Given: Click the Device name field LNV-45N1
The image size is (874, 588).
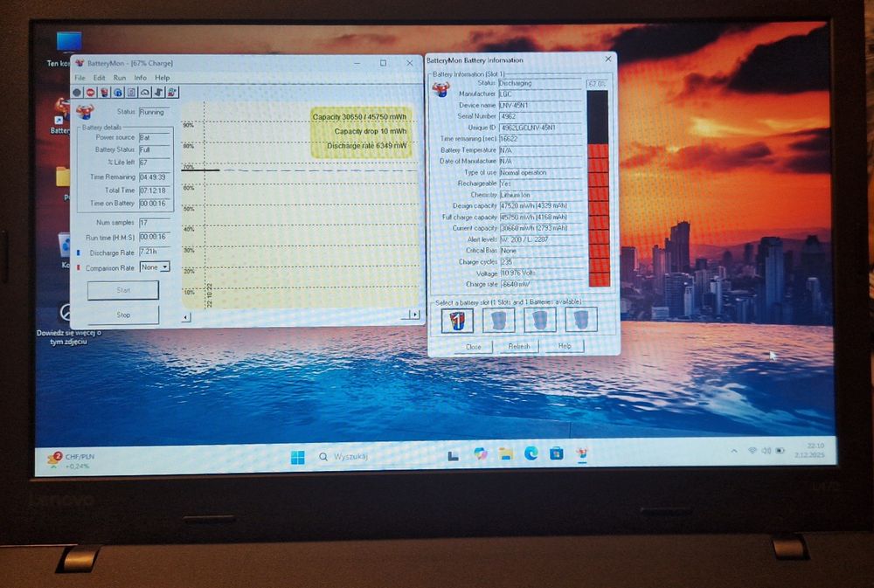Looking at the screenshot, I should [x=540, y=106].
